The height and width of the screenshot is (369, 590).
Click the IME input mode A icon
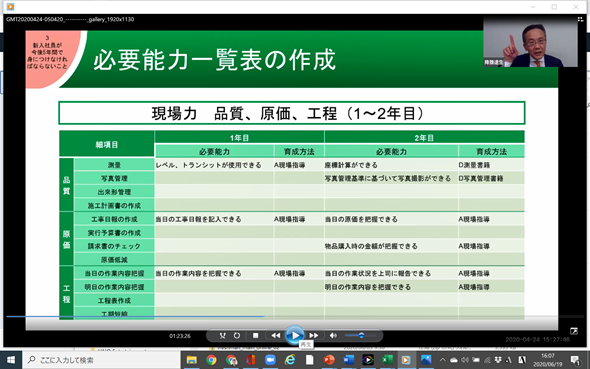coord(509,360)
